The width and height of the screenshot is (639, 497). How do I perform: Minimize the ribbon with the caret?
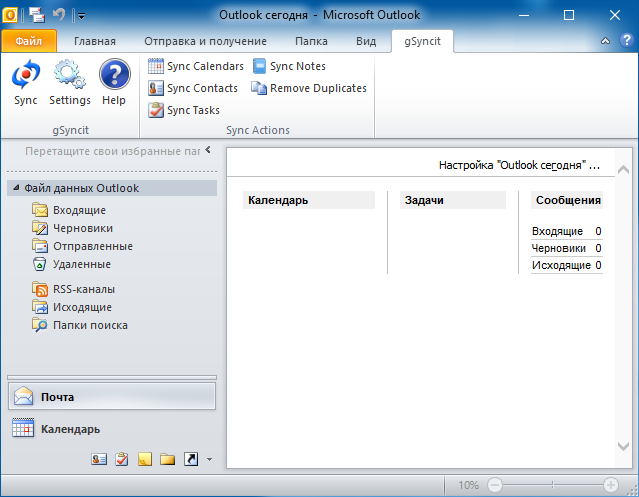point(606,41)
